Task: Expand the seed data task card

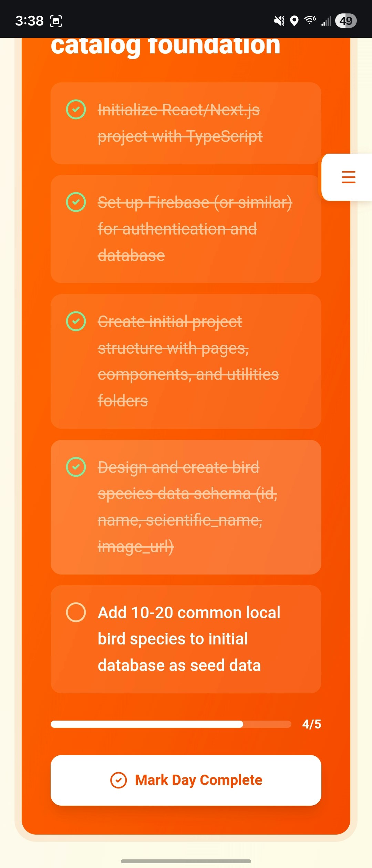Action: 186,639
